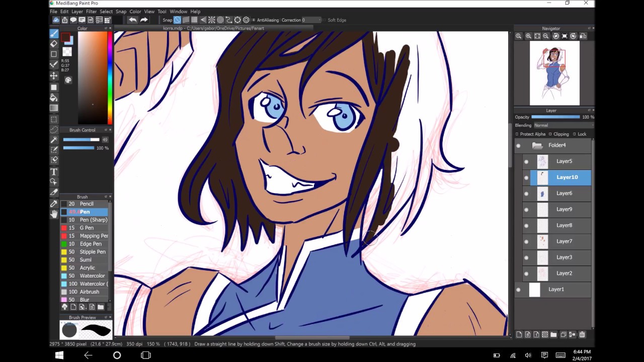Select the rectangular Select tool
This screenshot has height=362, width=644.
click(x=54, y=119)
